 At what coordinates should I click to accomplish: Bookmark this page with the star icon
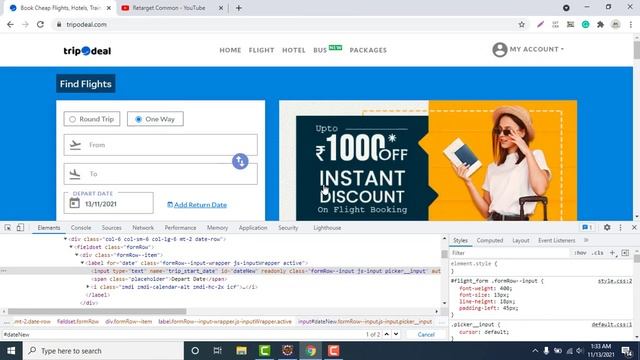522,24
